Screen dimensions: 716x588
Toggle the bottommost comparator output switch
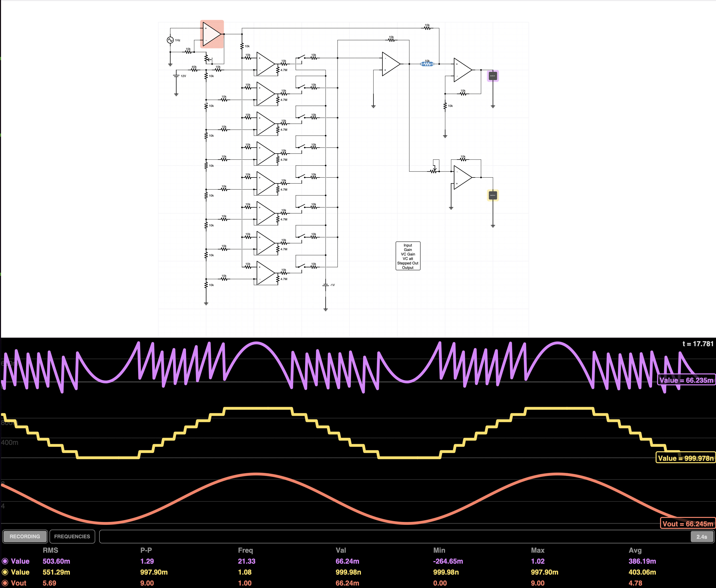click(300, 266)
